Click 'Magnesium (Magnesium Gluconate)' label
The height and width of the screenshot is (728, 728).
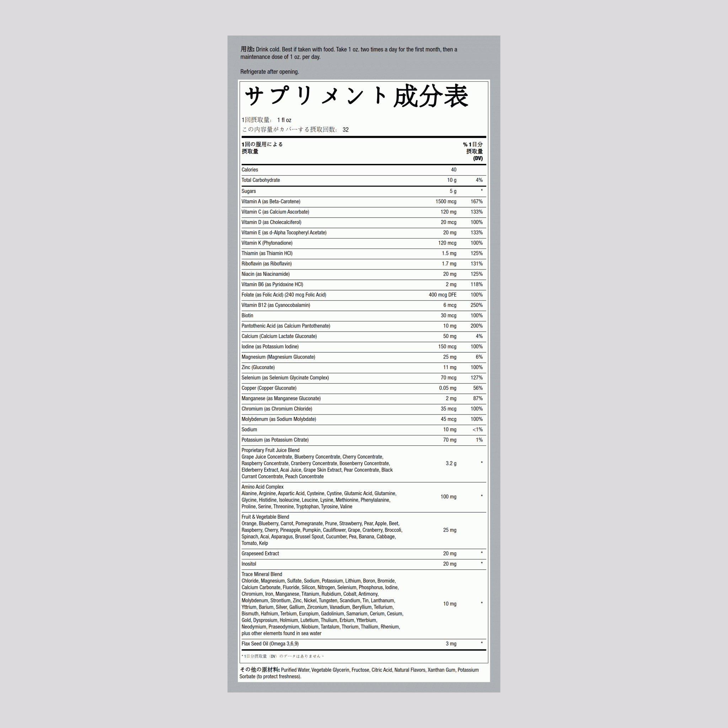coord(278,357)
